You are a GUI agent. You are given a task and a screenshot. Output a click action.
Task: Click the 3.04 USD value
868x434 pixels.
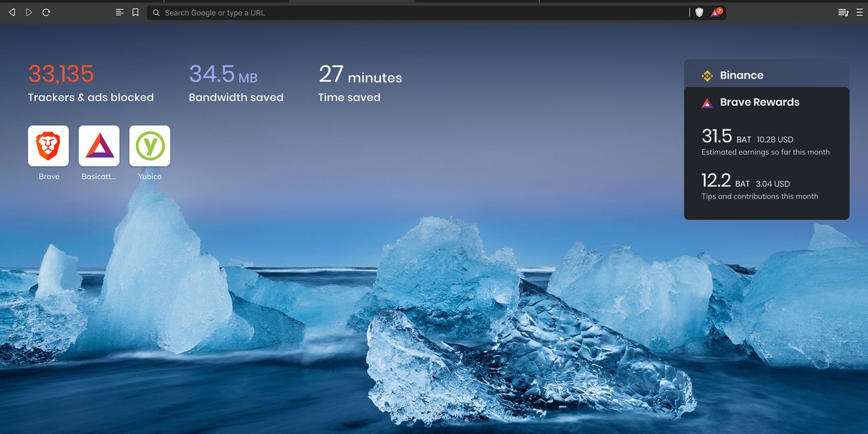[x=773, y=184]
